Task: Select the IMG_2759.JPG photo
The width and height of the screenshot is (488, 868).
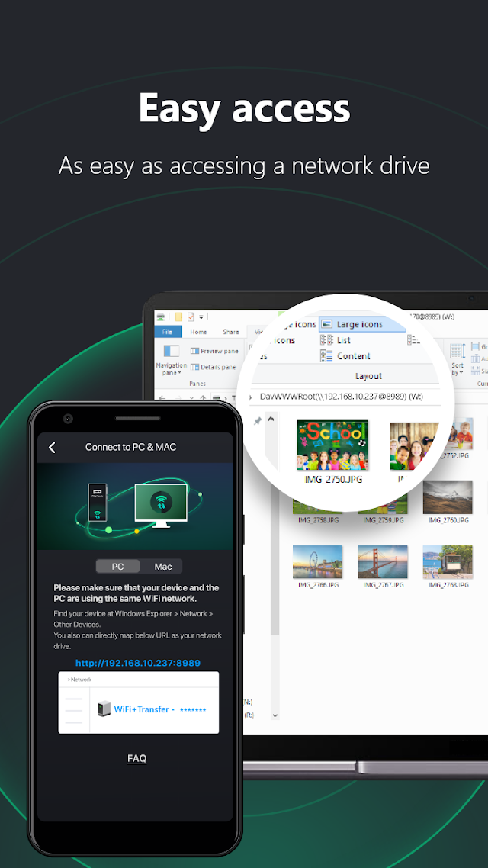Action: click(383, 505)
